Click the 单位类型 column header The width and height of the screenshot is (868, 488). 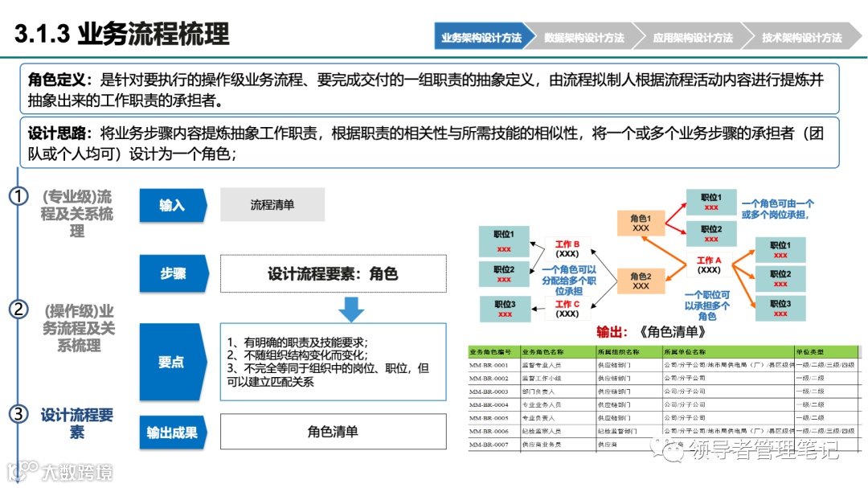coord(826,352)
